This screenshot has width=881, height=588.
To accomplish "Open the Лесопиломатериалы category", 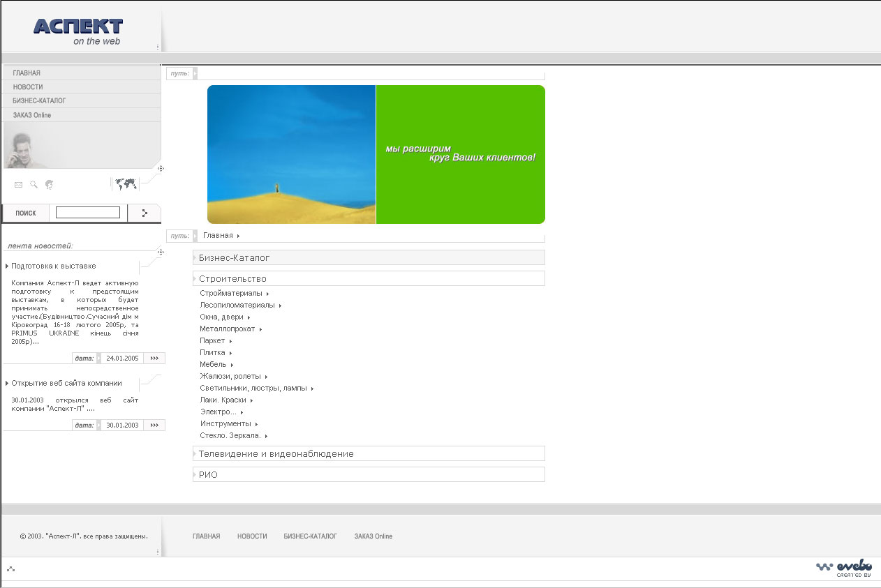I will click(x=237, y=306).
